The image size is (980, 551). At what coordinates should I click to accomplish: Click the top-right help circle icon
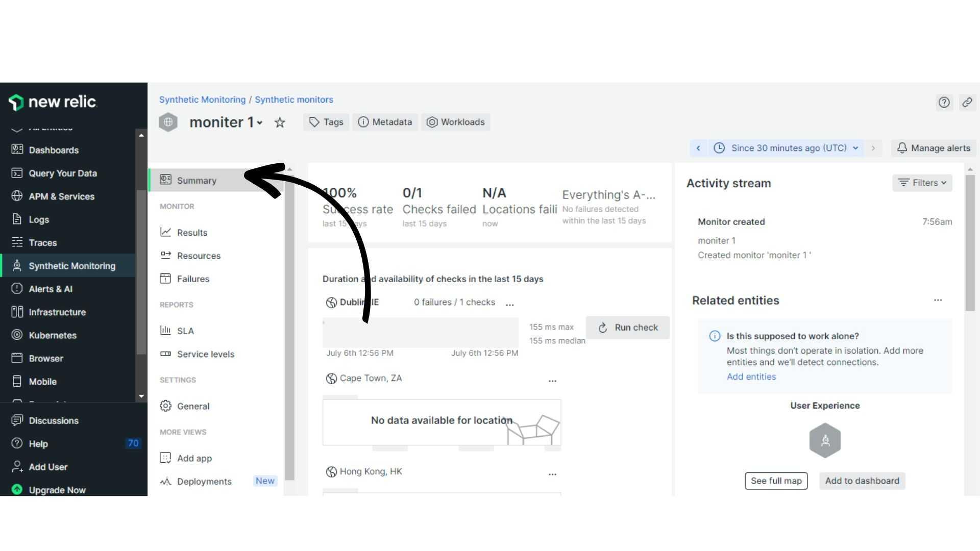[x=944, y=103]
